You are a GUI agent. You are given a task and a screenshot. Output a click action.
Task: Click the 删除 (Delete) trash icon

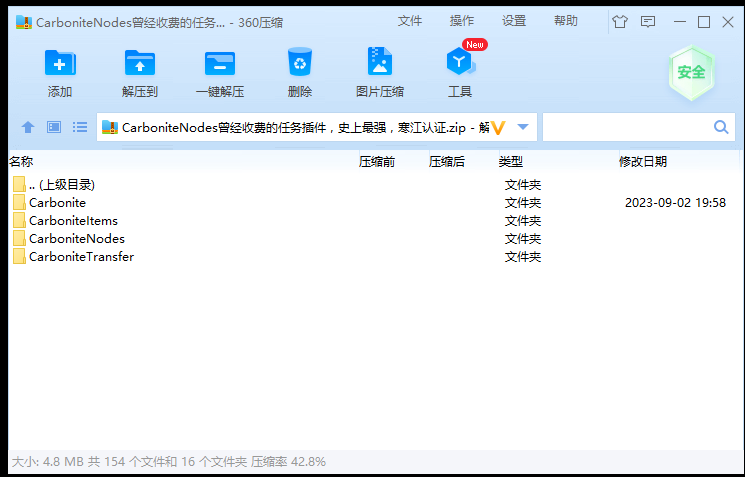click(300, 64)
